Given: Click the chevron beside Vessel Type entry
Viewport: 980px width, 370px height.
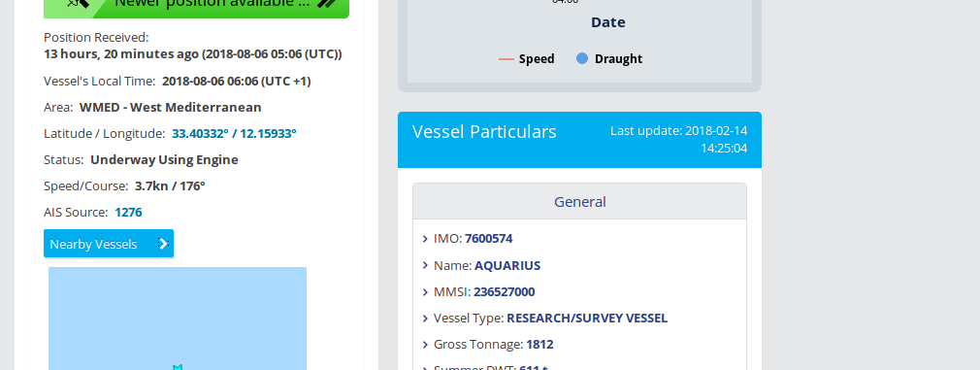Looking at the screenshot, I should [x=425, y=318].
